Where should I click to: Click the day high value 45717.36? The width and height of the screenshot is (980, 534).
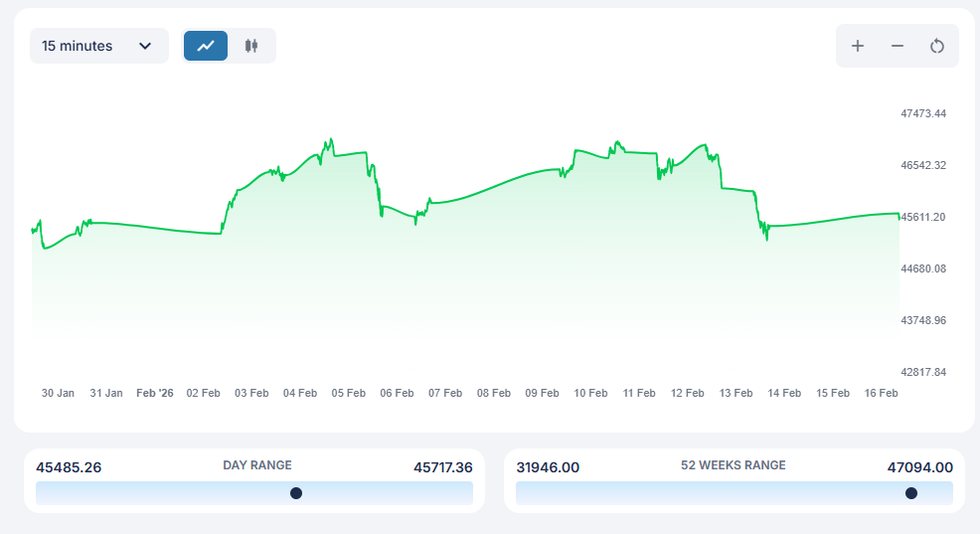pos(442,467)
